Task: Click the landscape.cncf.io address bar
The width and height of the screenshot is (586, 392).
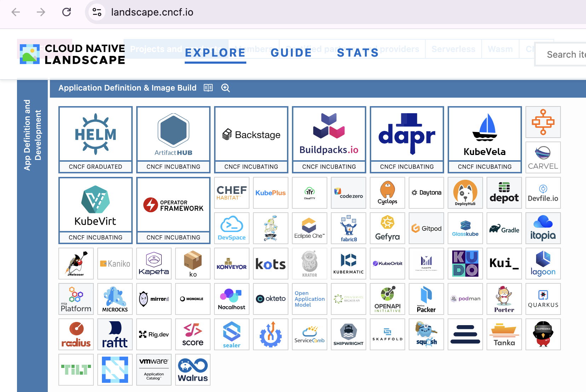Action: 336,12
